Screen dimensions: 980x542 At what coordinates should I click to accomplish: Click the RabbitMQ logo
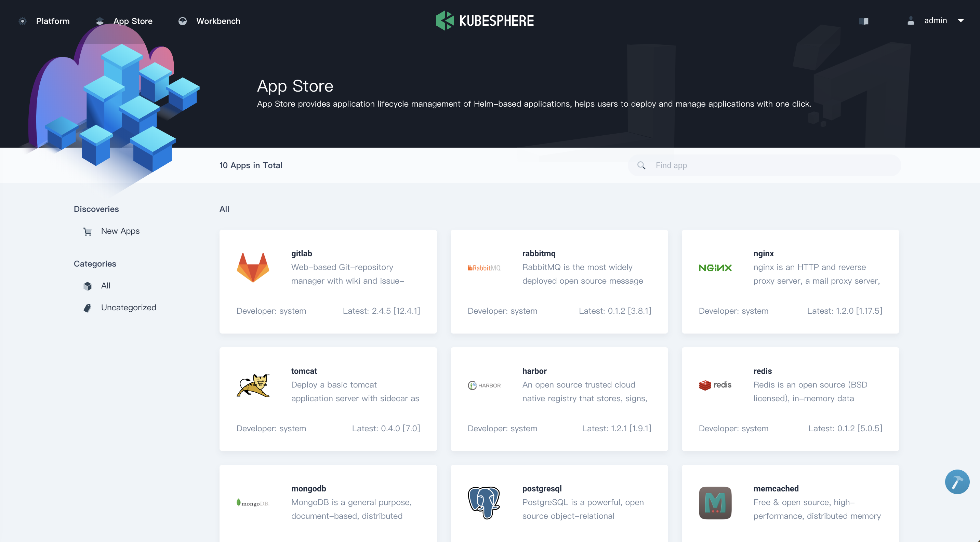tap(484, 268)
